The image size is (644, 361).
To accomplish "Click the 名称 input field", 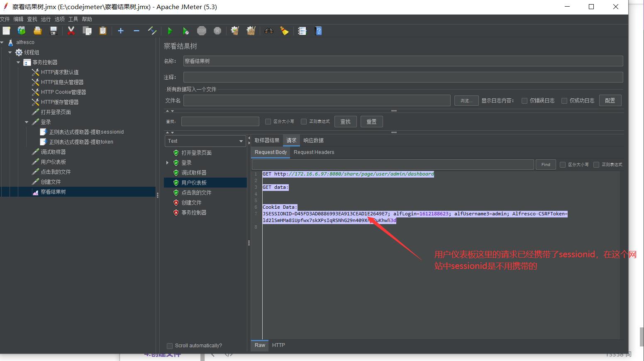I will pos(403,61).
